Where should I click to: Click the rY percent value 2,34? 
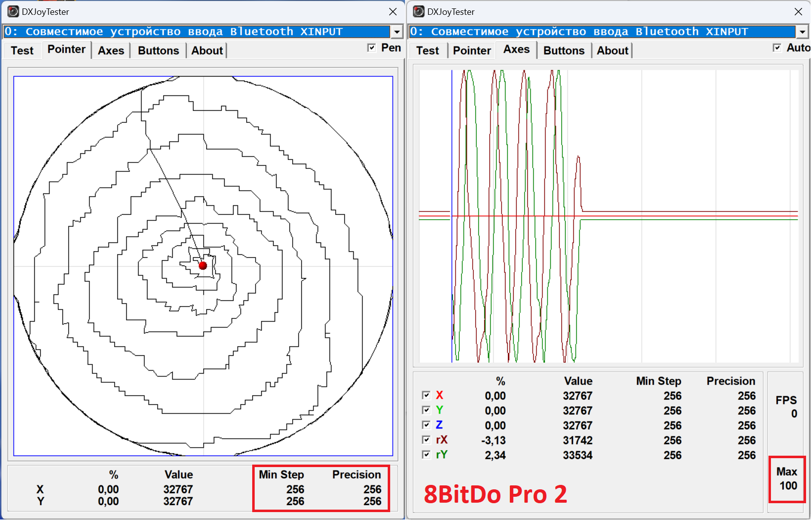pos(495,455)
